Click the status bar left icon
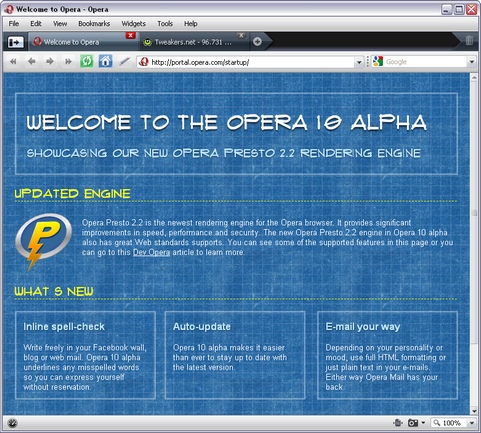This screenshot has height=433, width=481. [13, 423]
